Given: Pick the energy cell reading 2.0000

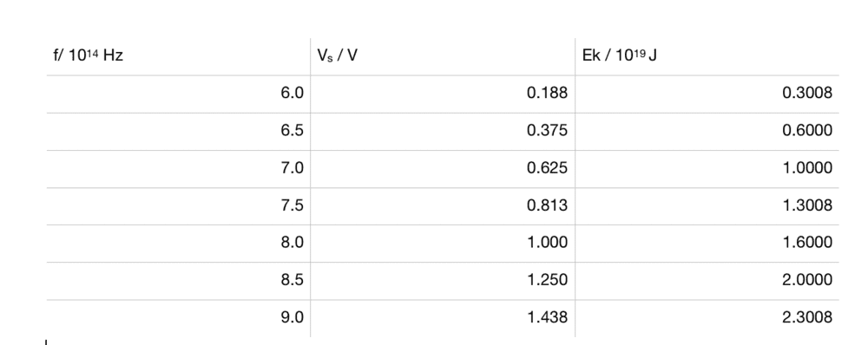Looking at the screenshot, I should (x=707, y=281).
